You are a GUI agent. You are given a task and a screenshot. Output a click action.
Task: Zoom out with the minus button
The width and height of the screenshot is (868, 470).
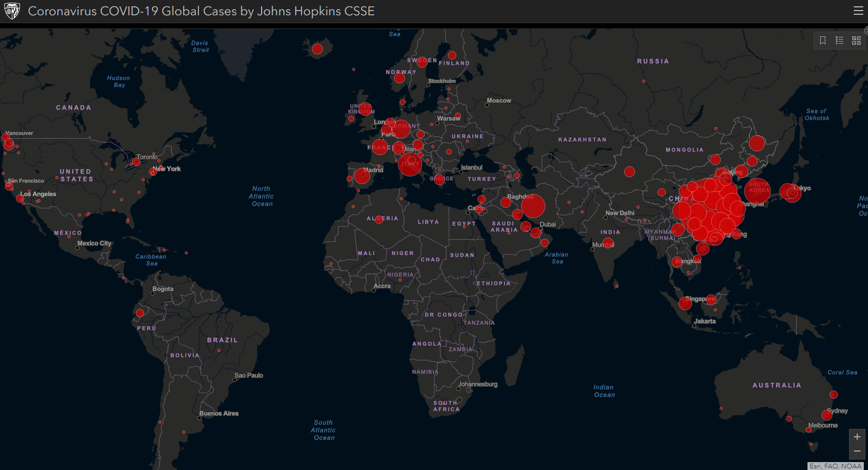click(x=857, y=451)
